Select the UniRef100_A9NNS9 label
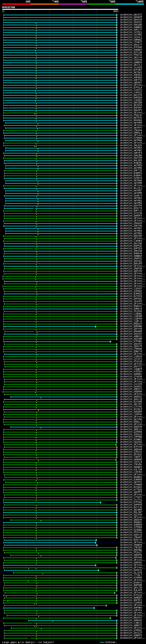The height and width of the screenshot is (644, 146). coord(131,27)
